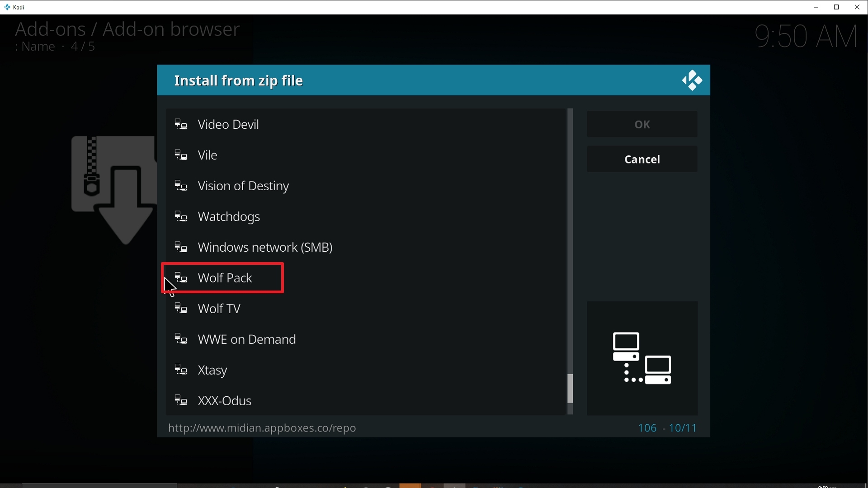
Task: Click the network icon beside Xtasy
Action: (181, 370)
